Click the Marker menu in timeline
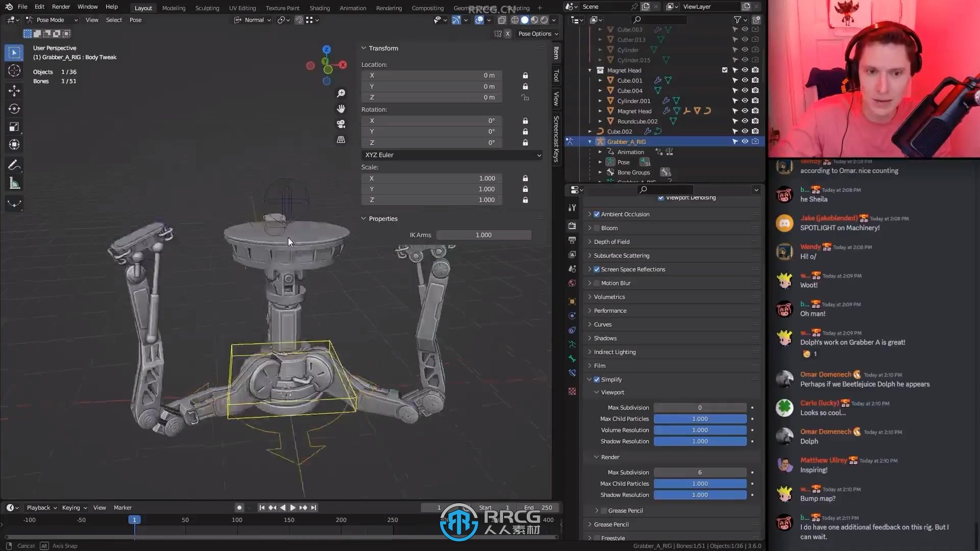This screenshot has width=980, height=551. tap(122, 508)
